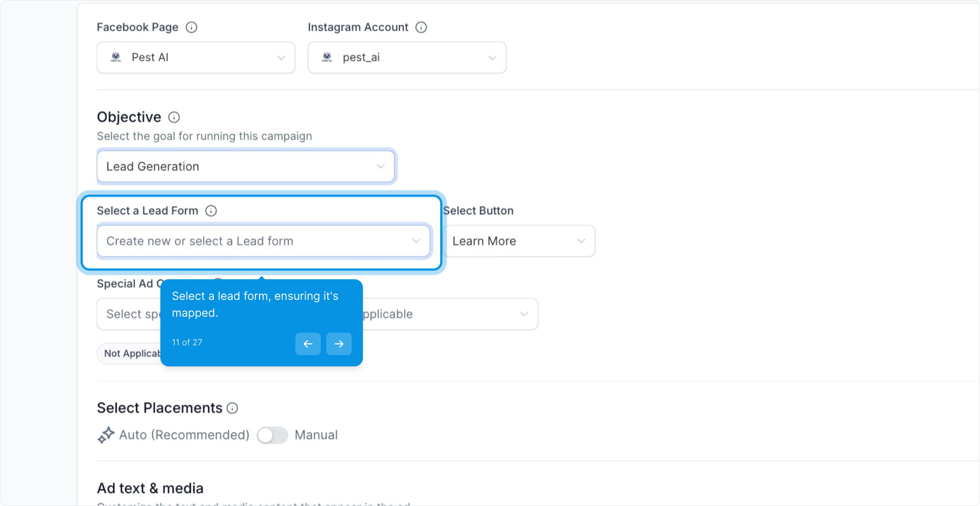Click the info icon next to Select a Lead Form
Image resolution: width=980 pixels, height=506 pixels.
click(211, 211)
